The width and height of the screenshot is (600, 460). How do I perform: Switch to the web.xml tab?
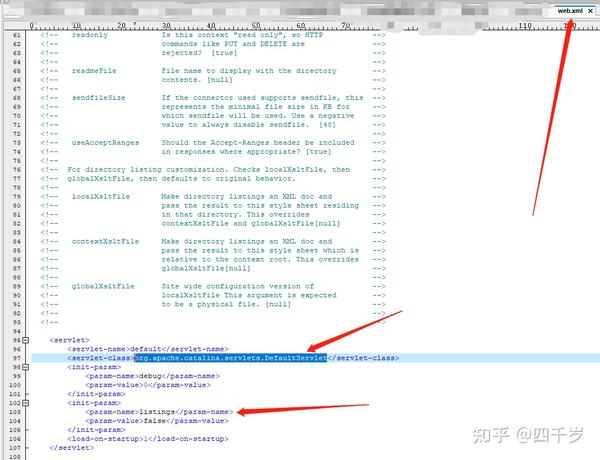(570, 11)
